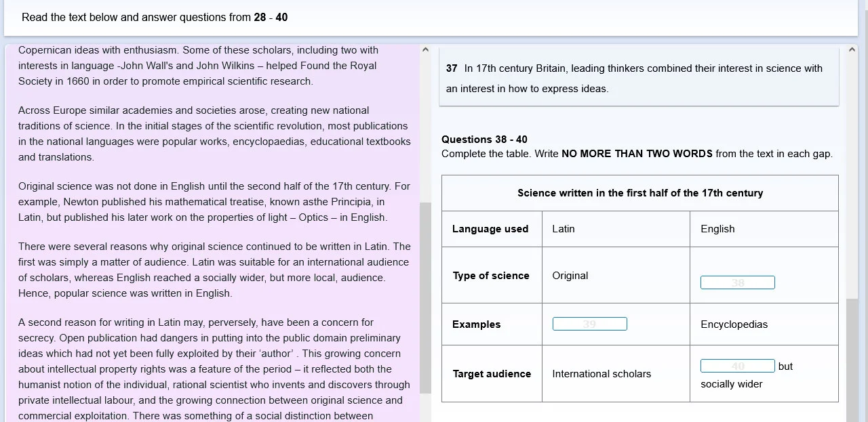Click the answer field for question 38
This screenshot has width=868, height=422.
coord(737,282)
